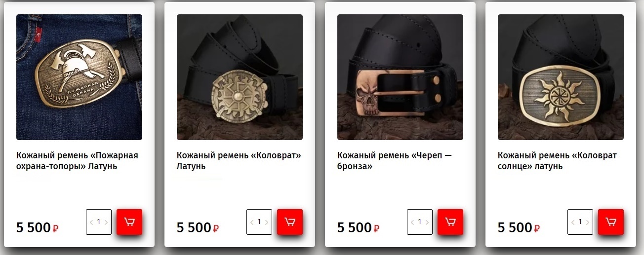Screen dimensions: 644x255
Task: Decrease quantity for «Пожарная охрана-топоры» belt
Action: [91, 222]
